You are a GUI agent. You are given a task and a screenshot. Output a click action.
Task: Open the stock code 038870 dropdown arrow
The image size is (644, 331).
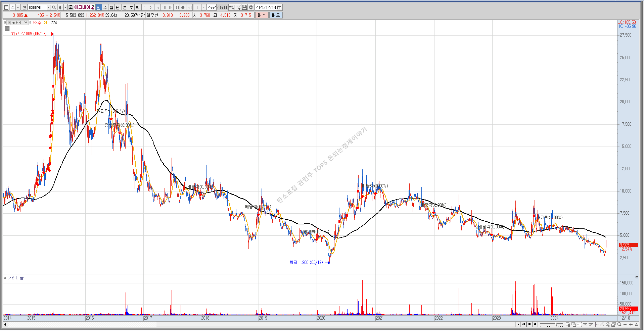tap(48, 7)
